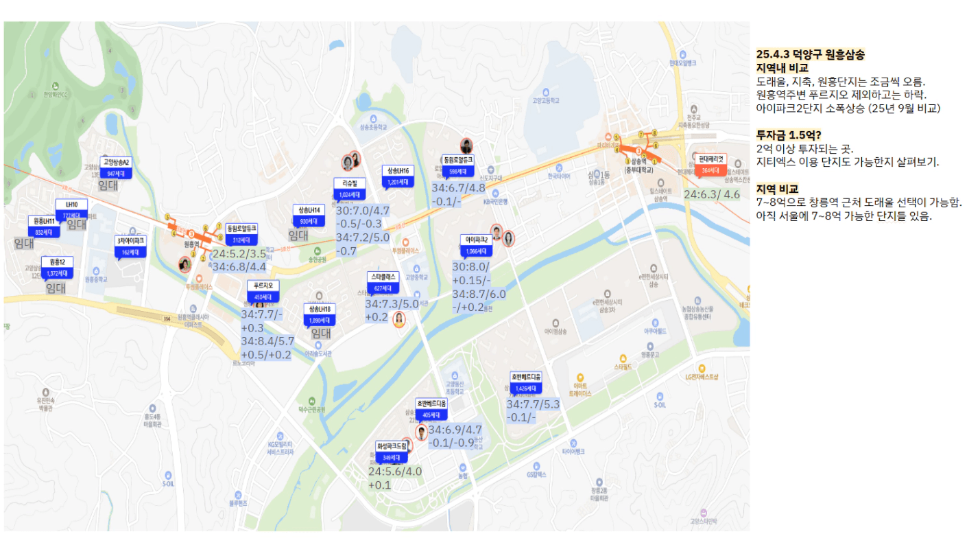Click the profile photo above 동원로얄듀크 598세대
This screenshot has width=980, height=545.
click(466, 146)
